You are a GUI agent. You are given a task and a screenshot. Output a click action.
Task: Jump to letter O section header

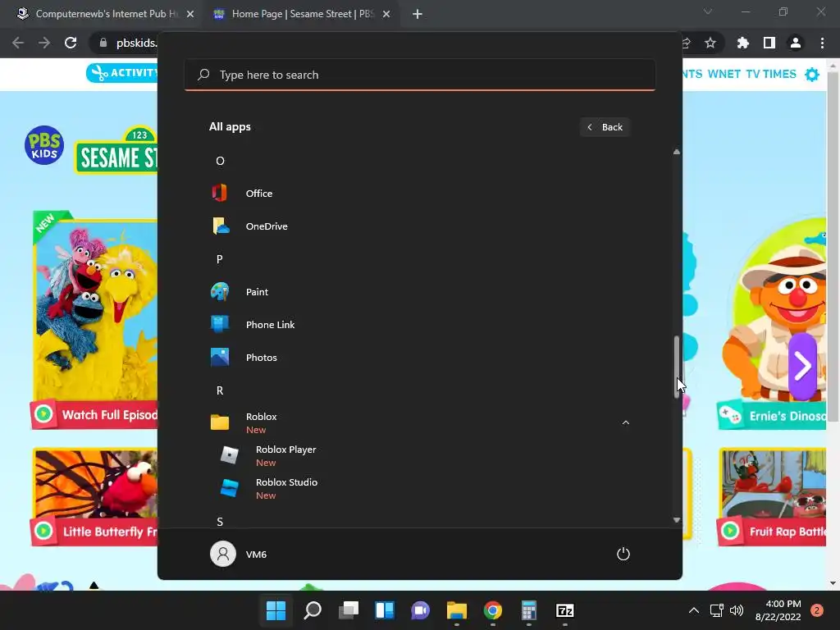[x=220, y=161]
